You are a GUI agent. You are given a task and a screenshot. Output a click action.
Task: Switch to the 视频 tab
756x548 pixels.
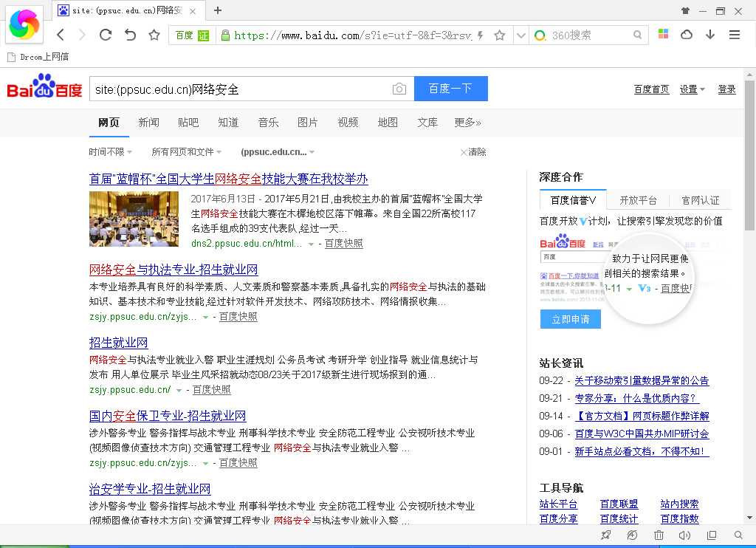(x=348, y=123)
